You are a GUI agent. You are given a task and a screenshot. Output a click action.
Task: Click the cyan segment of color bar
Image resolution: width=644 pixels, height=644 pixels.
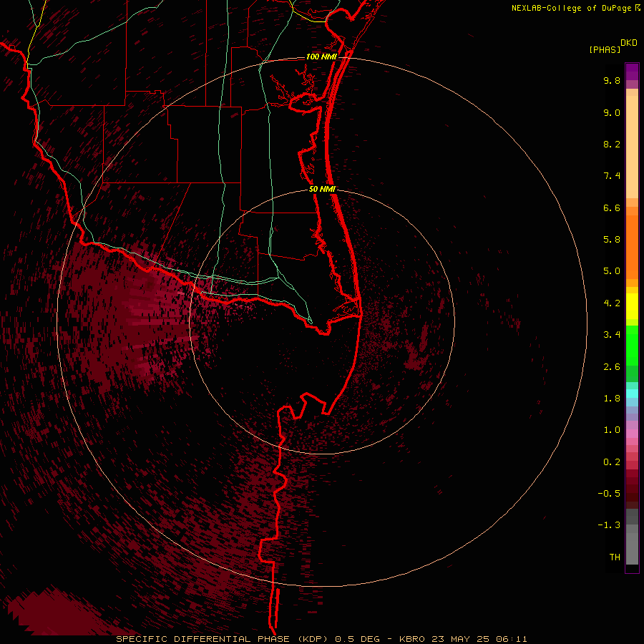632,394
